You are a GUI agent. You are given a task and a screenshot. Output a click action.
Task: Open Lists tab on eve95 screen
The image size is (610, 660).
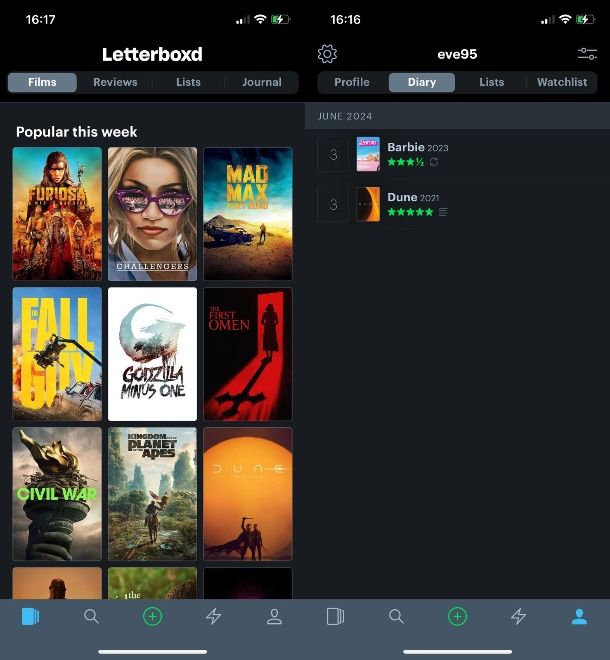point(492,82)
